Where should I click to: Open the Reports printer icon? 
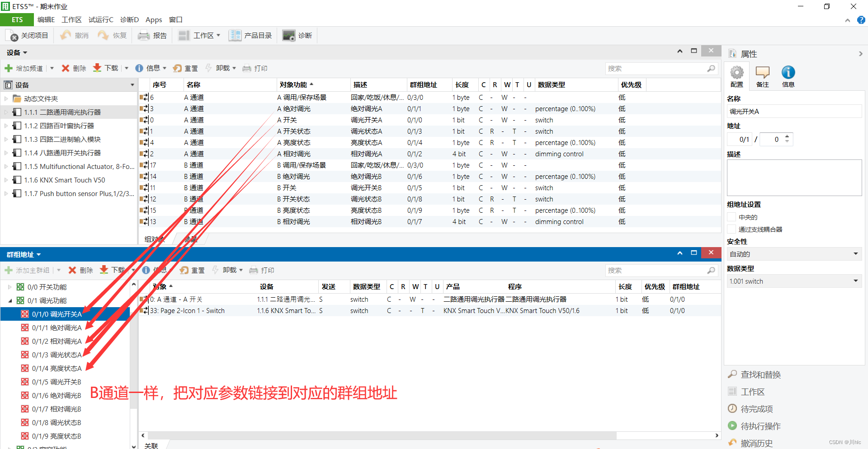[144, 36]
